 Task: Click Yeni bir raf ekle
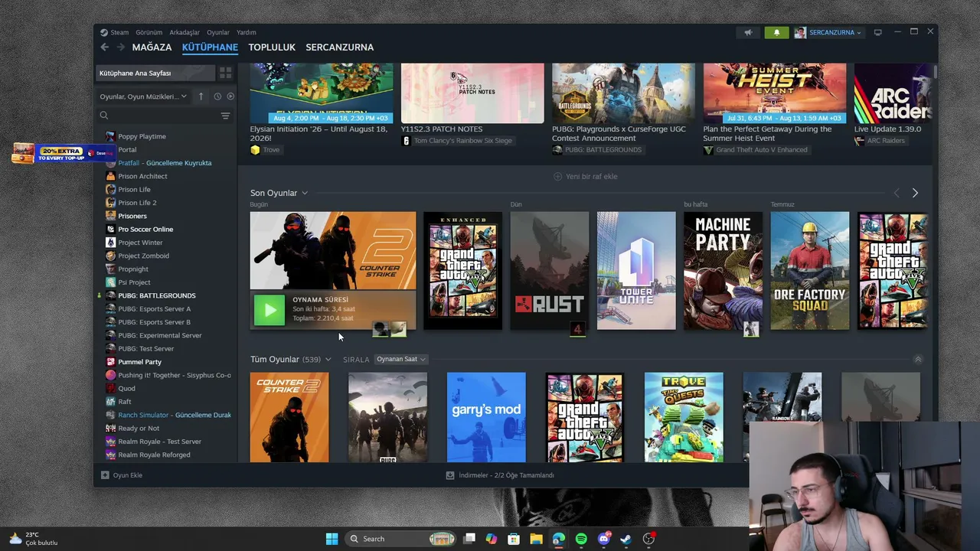click(586, 177)
